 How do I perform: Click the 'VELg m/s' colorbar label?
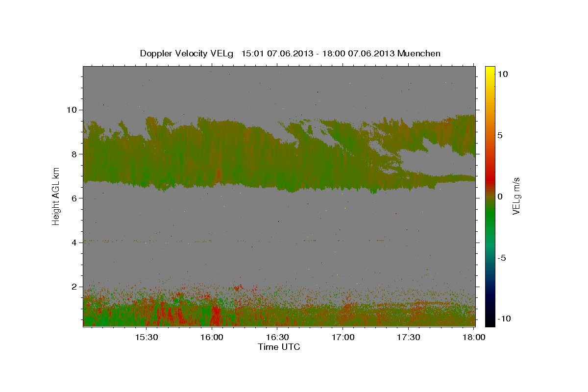point(516,196)
